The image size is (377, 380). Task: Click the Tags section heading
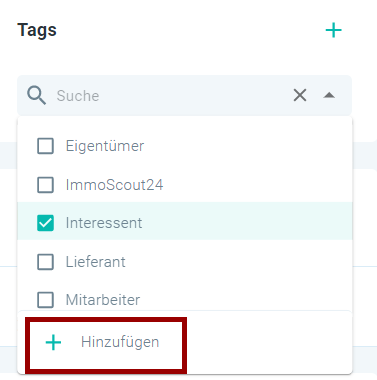[x=37, y=30]
